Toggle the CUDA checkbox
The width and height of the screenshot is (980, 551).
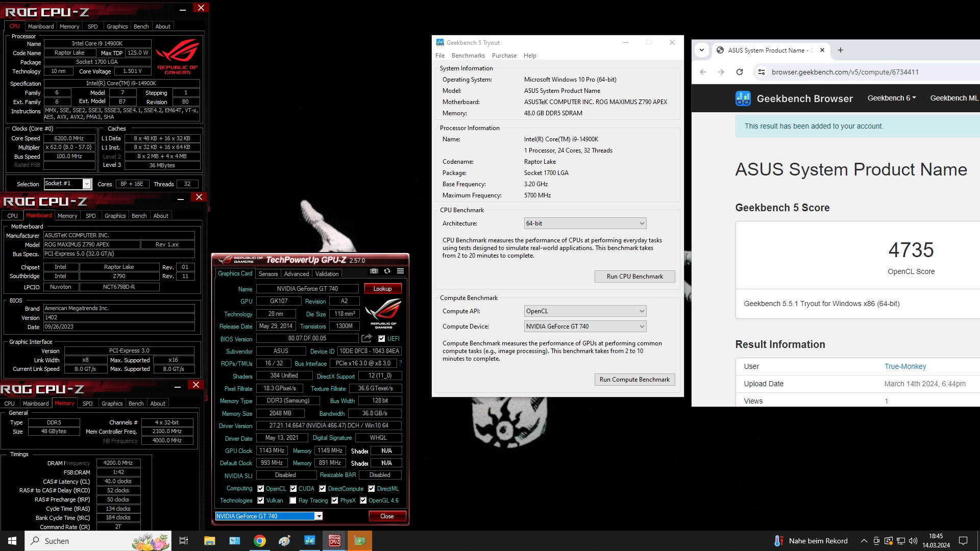pos(293,488)
